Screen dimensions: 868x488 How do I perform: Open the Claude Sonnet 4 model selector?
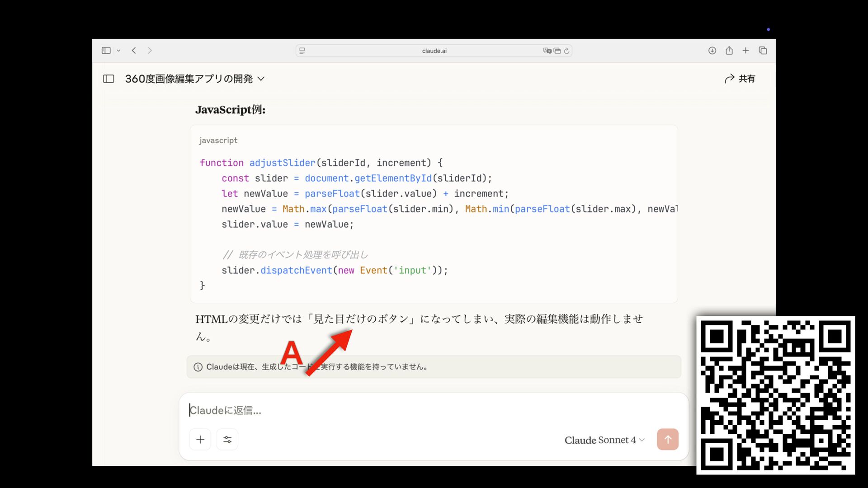(604, 440)
